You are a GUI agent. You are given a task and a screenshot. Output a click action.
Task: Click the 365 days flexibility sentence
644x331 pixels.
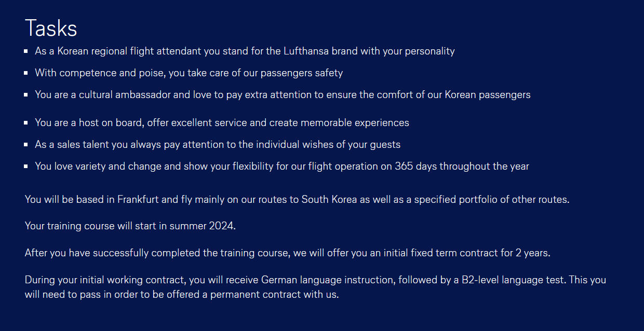(x=282, y=167)
